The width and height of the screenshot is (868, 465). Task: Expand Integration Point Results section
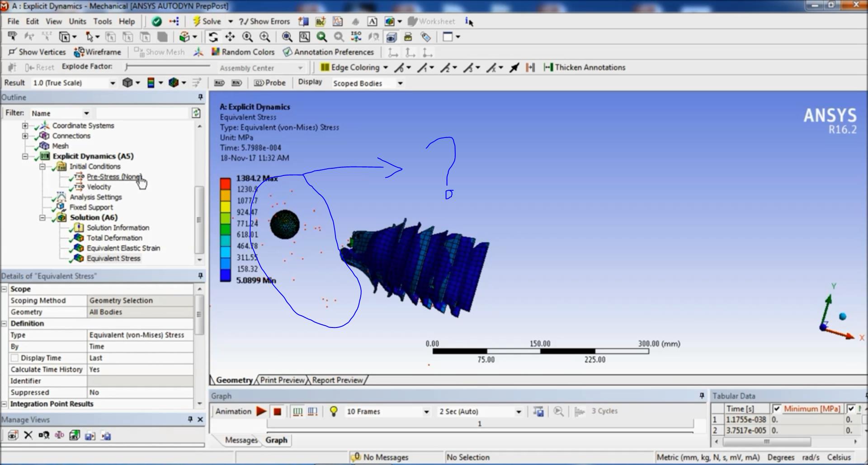pyautogui.click(x=4, y=404)
